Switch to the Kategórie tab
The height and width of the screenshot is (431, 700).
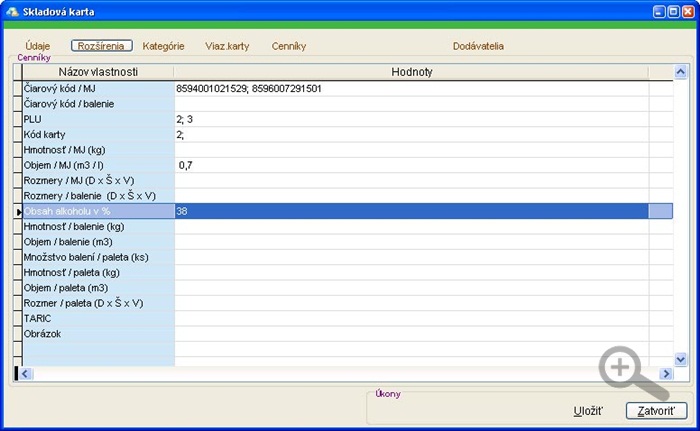coord(163,46)
